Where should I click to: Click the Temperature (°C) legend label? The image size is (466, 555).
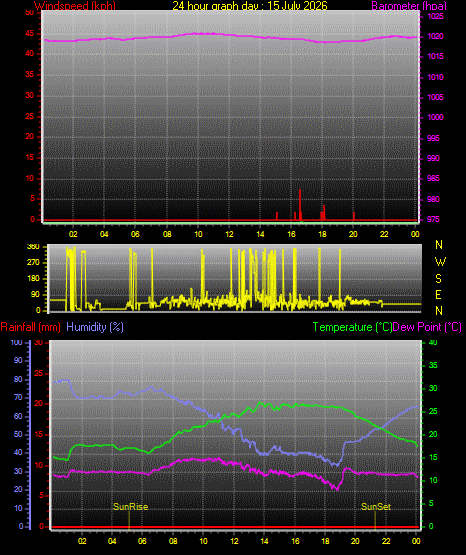point(352,327)
